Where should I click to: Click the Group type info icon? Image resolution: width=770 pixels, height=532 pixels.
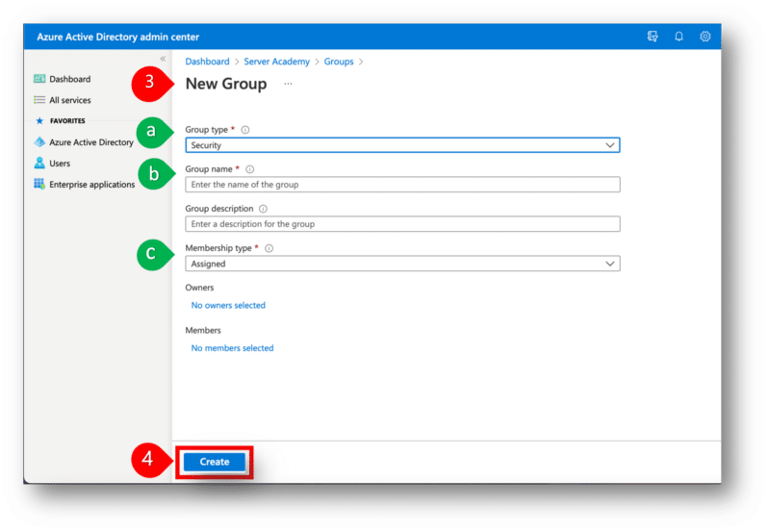click(x=245, y=130)
